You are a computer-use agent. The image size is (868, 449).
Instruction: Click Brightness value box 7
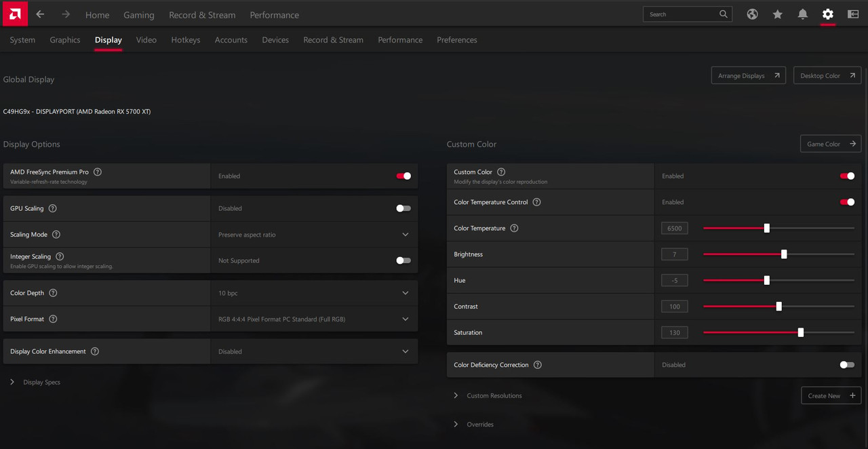pyautogui.click(x=674, y=254)
